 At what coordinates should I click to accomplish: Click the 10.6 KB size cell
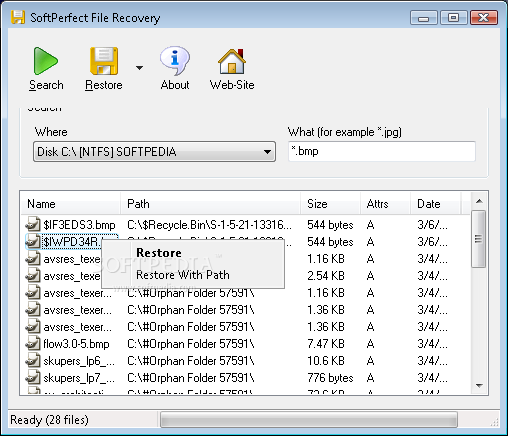tap(326, 361)
